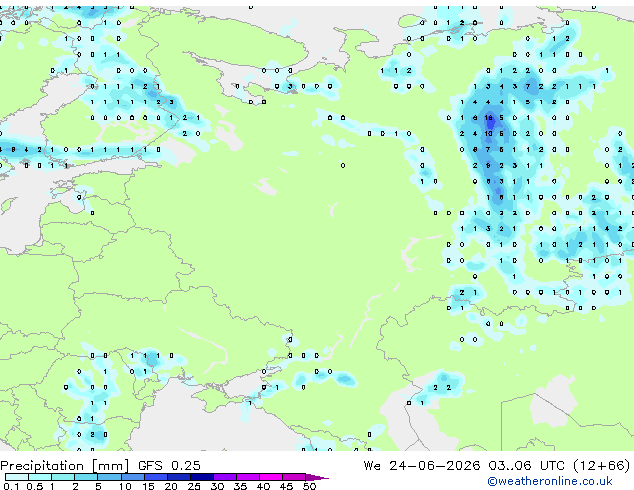Click legend label "0.1"

point(11,486)
